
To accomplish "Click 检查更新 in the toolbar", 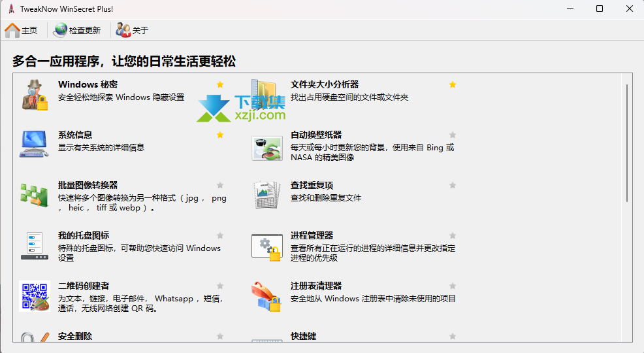I will coord(77,30).
